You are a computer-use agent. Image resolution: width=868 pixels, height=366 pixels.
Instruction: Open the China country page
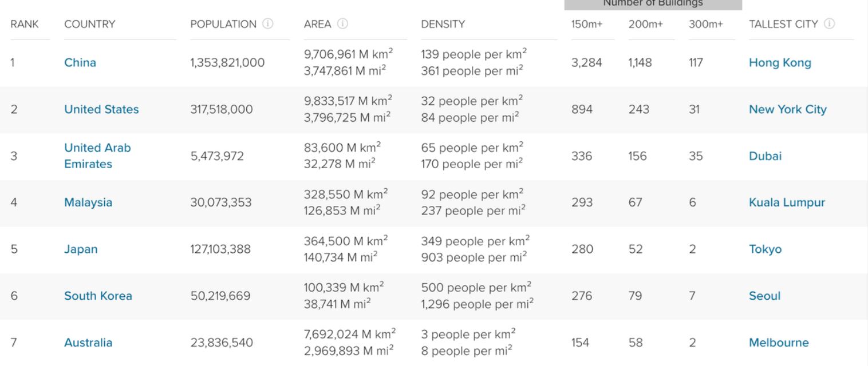(80, 63)
